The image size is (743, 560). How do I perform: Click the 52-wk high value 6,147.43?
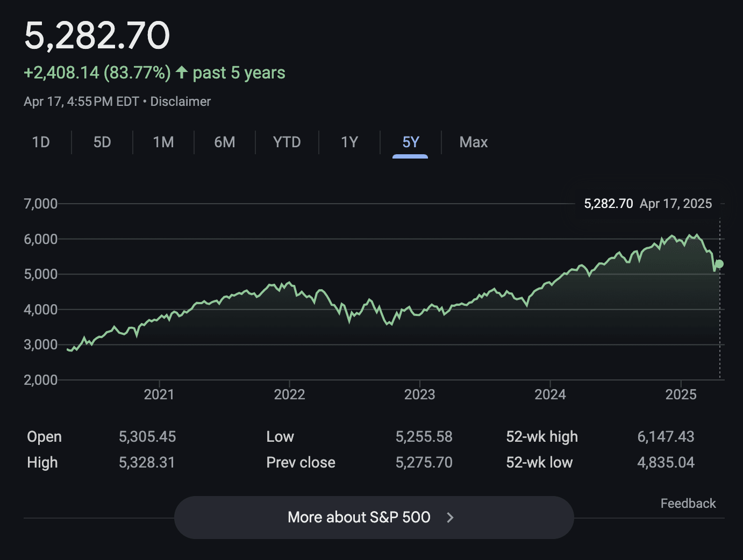[666, 437]
